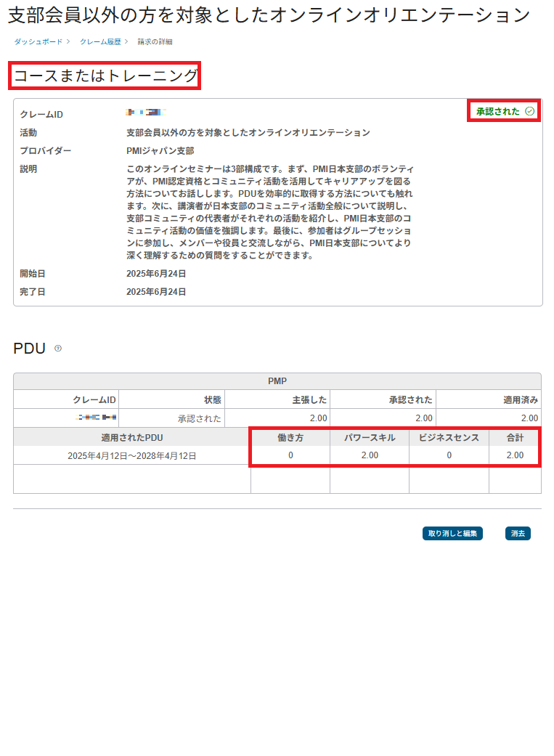Open the ダッシュボード breadcrumb link
Screen dimensions: 554x756
tap(38, 42)
